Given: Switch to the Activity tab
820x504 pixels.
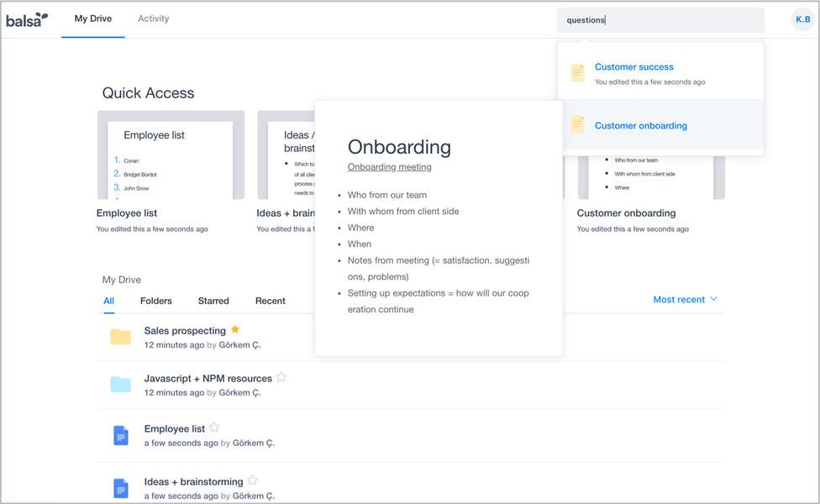Looking at the screenshot, I should (153, 18).
